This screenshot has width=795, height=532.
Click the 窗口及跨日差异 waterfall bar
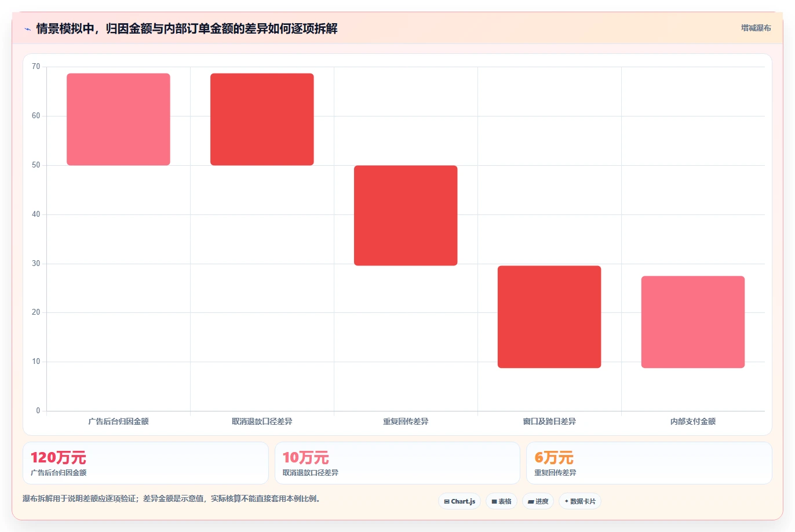[x=549, y=317]
